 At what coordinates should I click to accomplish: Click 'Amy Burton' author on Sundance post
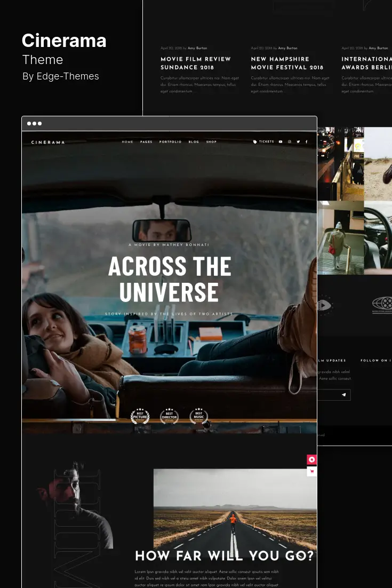pyautogui.click(x=197, y=48)
